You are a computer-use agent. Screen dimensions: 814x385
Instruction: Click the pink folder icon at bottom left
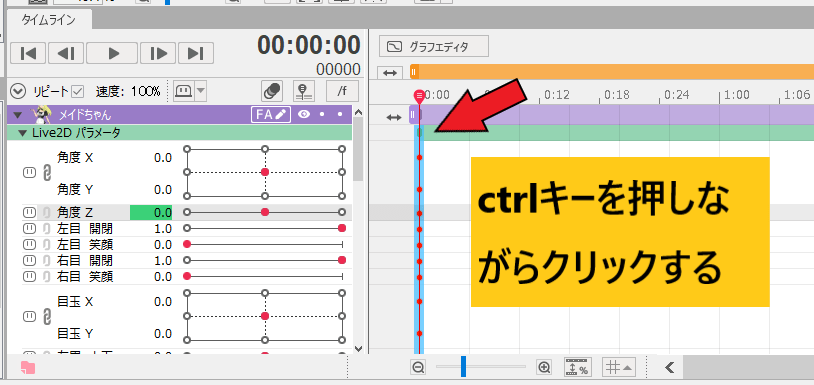point(28,368)
